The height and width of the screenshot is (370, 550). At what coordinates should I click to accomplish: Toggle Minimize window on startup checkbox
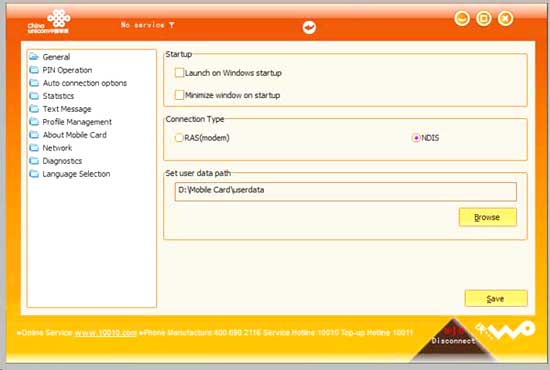[179, 95]
